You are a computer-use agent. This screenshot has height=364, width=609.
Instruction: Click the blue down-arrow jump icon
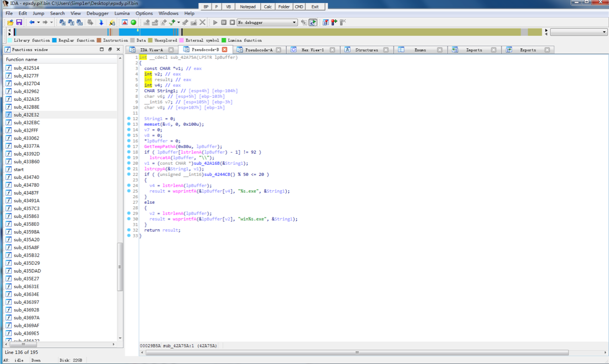click(101, 22)
